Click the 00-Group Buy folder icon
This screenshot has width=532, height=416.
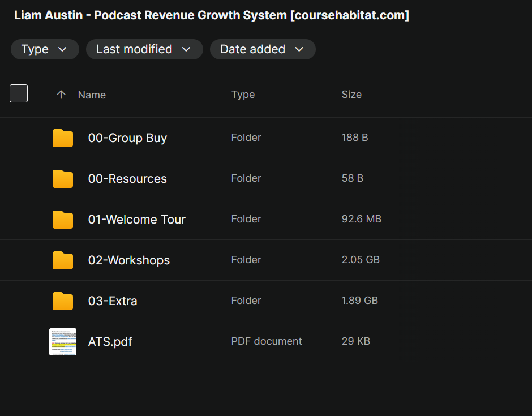pos(63,138)
